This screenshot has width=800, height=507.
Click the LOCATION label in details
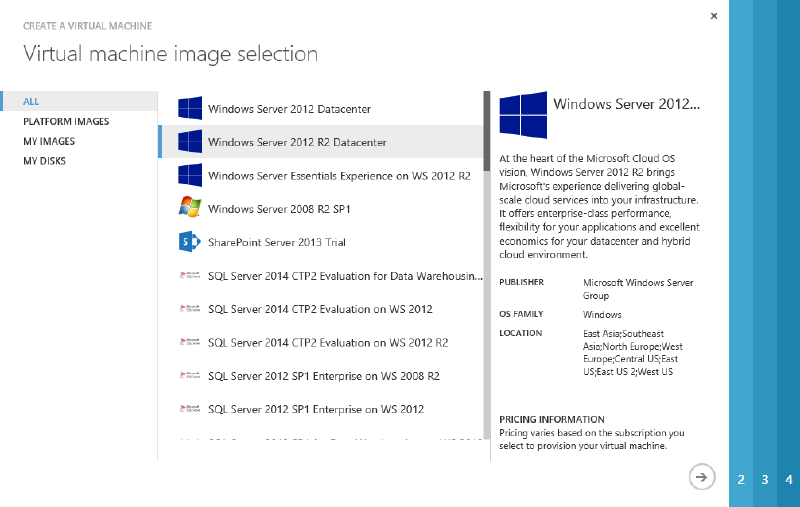tap(520, 333)
